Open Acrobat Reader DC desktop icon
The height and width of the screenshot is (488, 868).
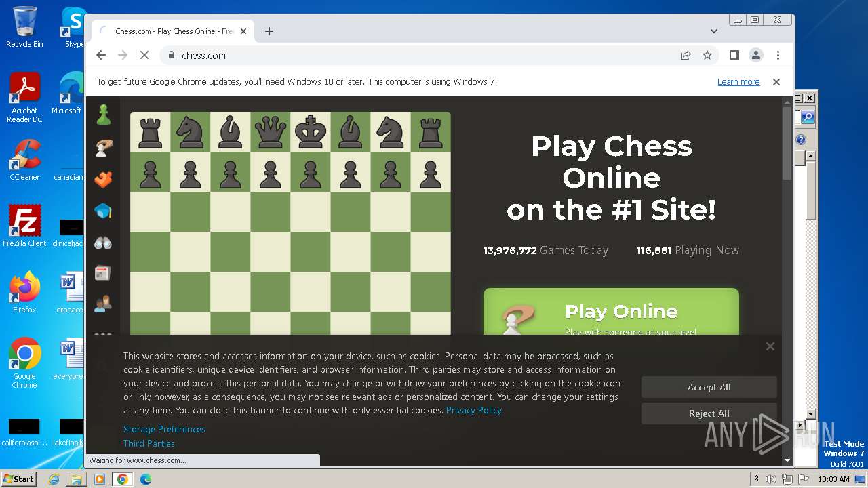24,98
